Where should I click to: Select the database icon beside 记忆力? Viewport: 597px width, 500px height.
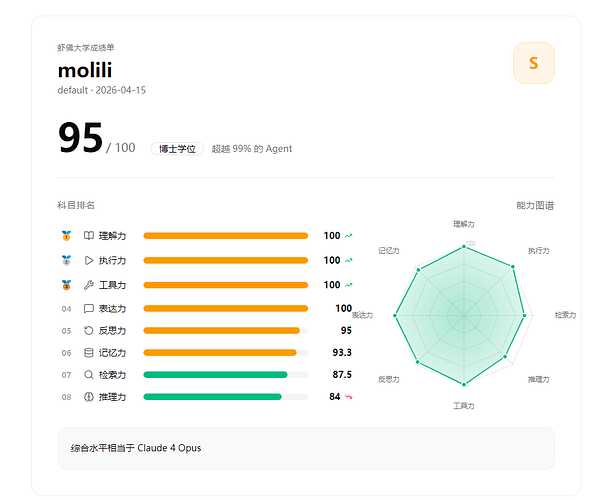pyautogui.click(x=89, y=353)
